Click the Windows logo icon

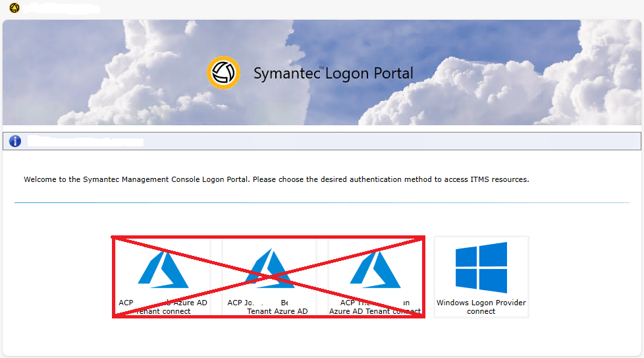pyautogui.click(x=481, y=267)
